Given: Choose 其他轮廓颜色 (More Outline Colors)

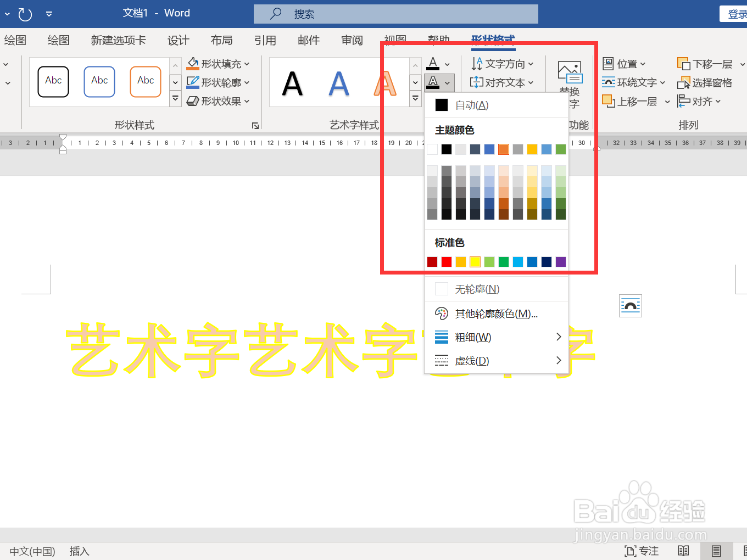Looking at the screenshot, I should (x=494, y=313).
